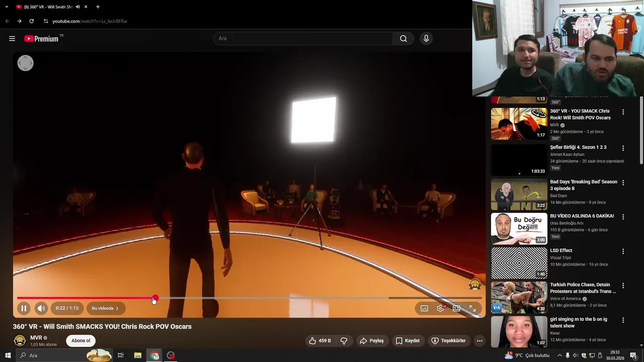Like the video with 459 B likes
The width and height of the screenshot is (644, 362).
click(x=320, y=341)
